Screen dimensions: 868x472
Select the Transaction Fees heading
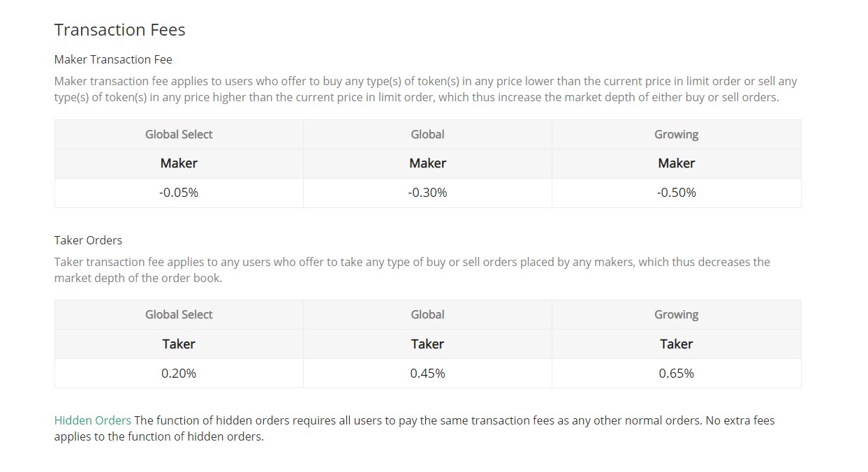tap(120, 30)
